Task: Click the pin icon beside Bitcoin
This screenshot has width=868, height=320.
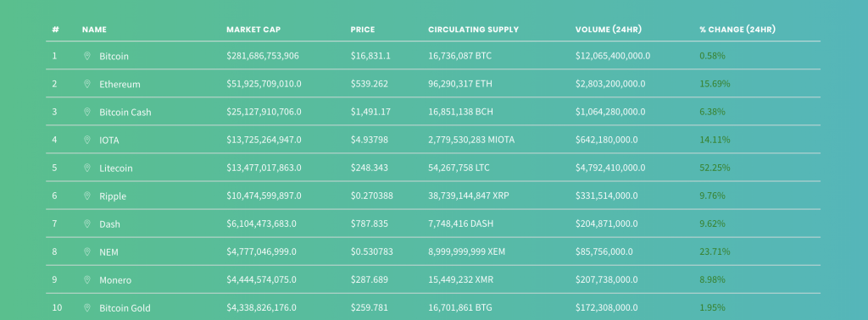Action: tap(87, 56)
